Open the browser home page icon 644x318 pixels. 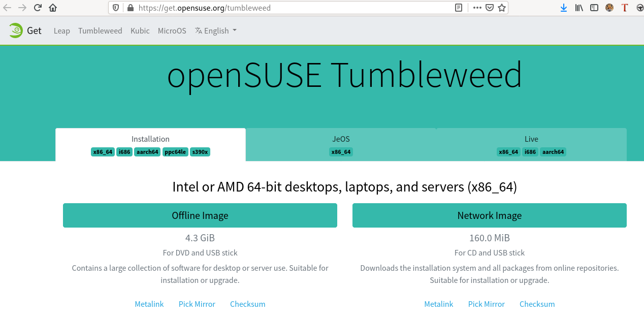coord(53,8)
